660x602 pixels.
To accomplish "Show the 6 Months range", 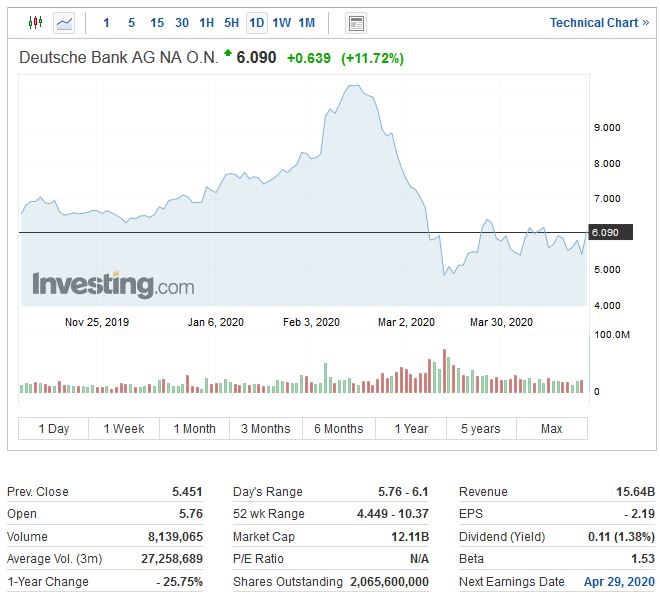I will tap(339, 429).
